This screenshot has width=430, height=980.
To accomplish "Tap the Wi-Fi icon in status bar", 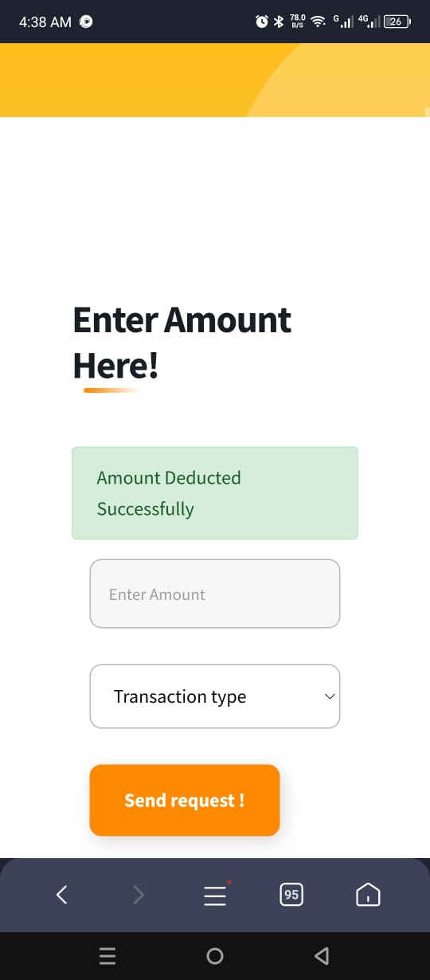I will tap(319, 22).
